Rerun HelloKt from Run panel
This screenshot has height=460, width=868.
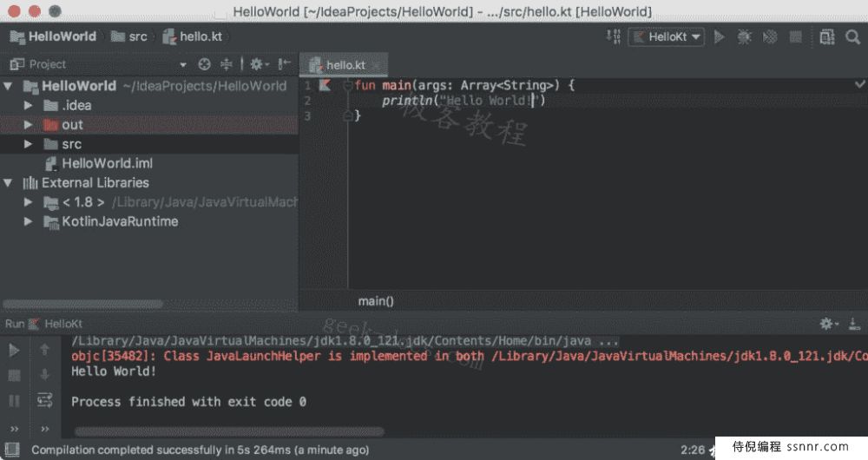coord(15,350)
